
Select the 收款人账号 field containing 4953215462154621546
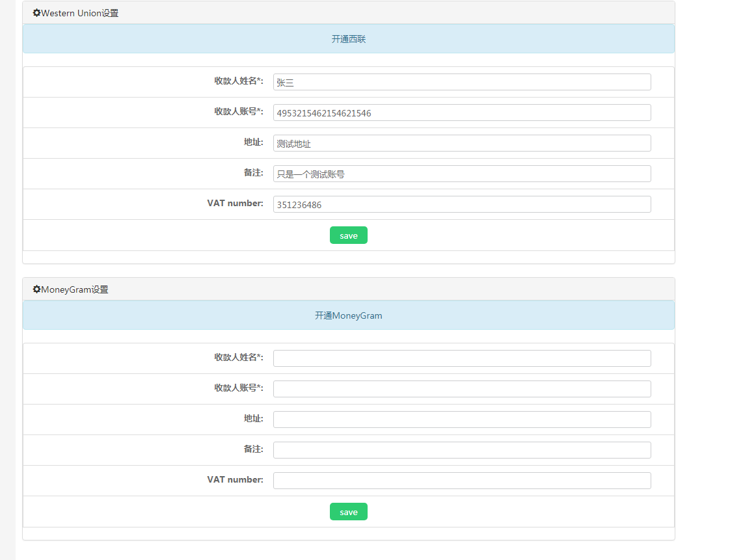coord(461,112)
